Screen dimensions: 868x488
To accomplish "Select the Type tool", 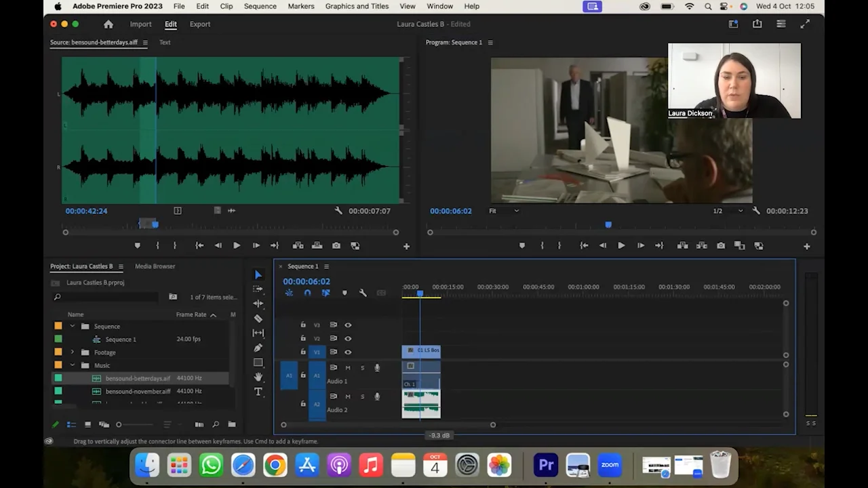I will pos(258,392).
